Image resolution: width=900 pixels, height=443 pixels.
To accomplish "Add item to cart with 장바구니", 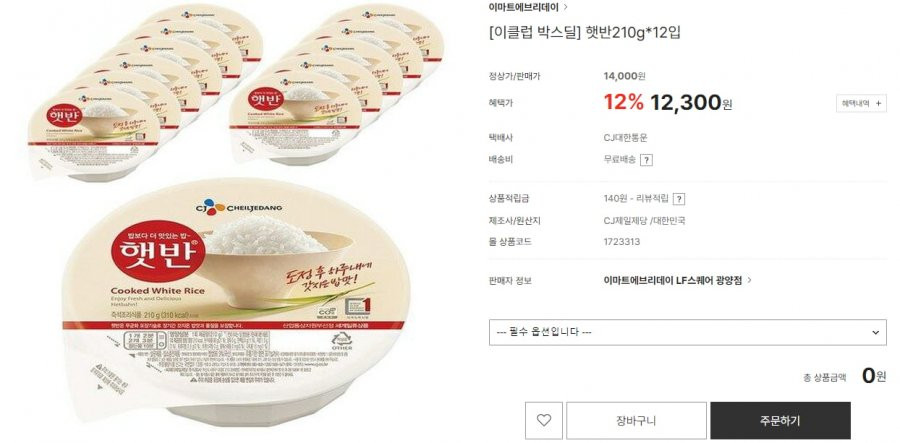I will click(636, 420).
